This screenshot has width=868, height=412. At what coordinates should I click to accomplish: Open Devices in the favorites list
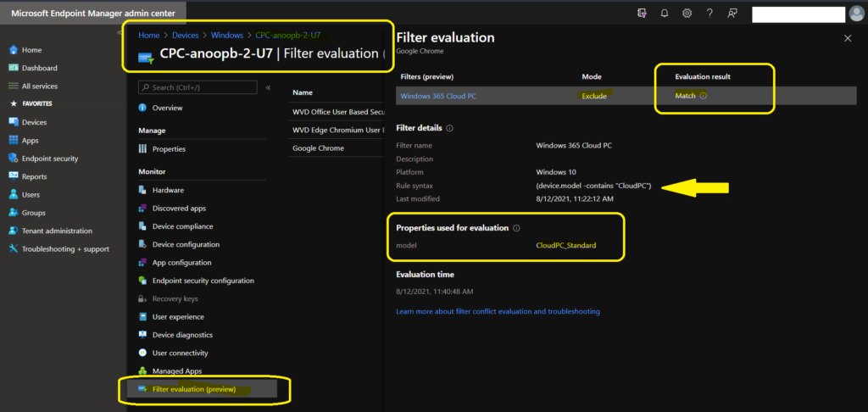34,122
